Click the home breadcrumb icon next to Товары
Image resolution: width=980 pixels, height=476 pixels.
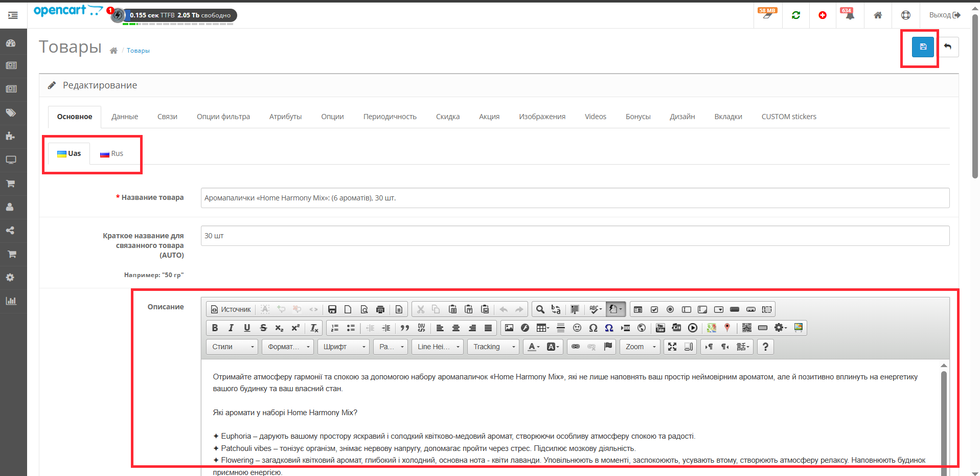pos(113,51)
